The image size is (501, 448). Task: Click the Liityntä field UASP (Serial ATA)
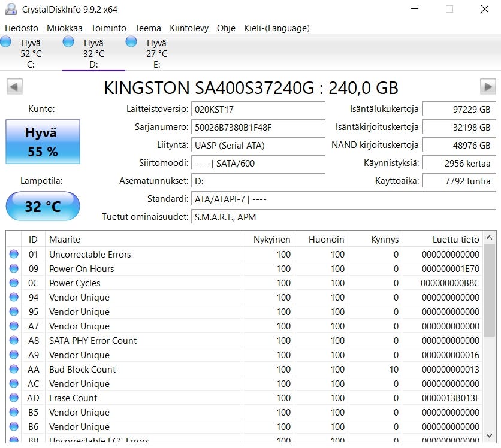258,146
